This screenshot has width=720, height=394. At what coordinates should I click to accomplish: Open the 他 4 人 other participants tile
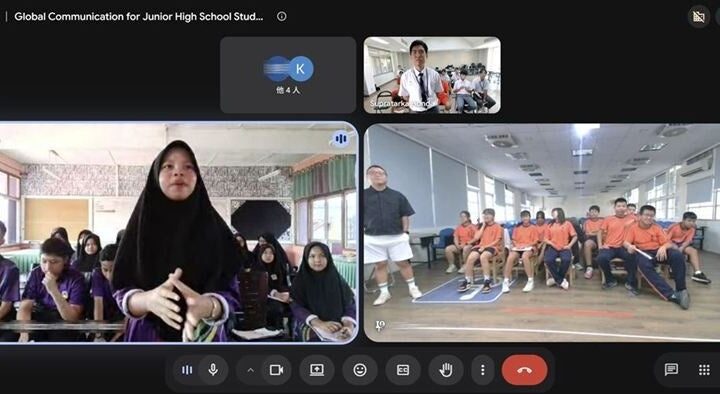point(288,75)
